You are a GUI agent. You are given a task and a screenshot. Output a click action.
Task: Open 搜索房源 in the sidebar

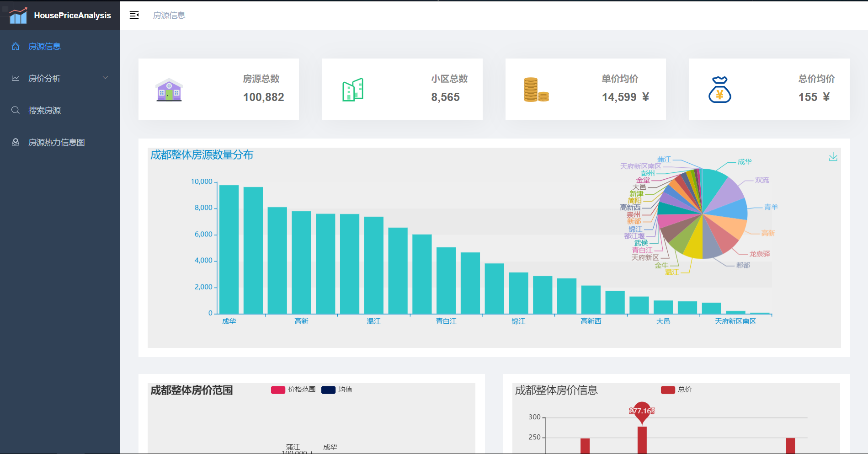pyautogui.click(x=60, y=110)
